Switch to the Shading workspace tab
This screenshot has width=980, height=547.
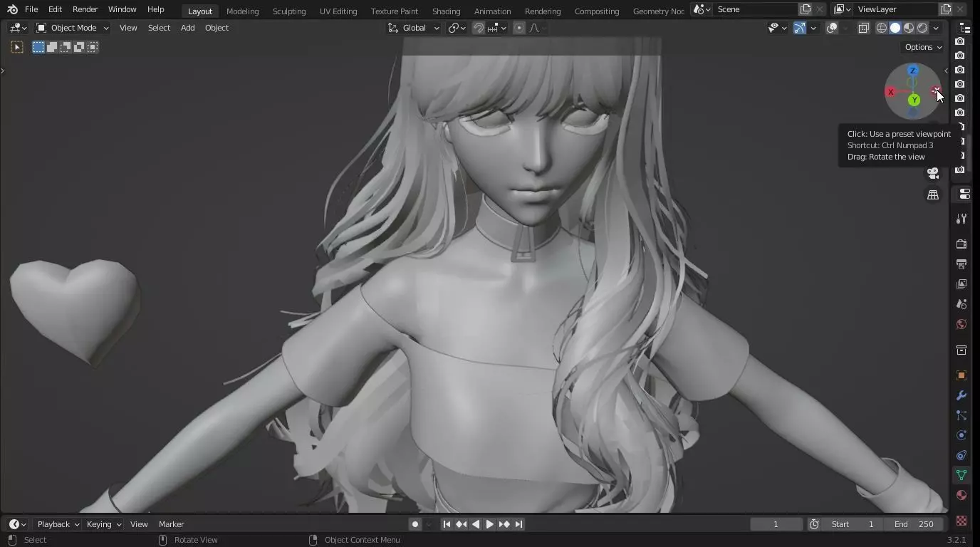[x=446, y=11]
